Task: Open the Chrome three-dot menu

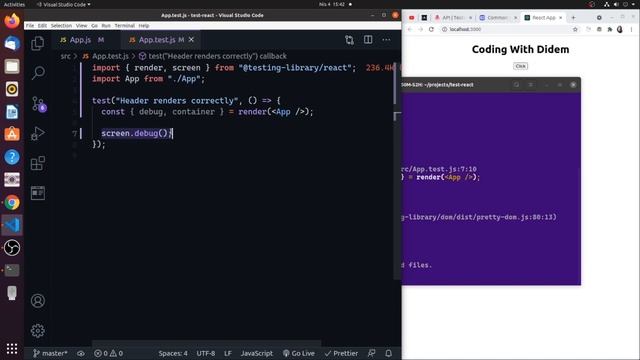Action: (x=631, y=29)
